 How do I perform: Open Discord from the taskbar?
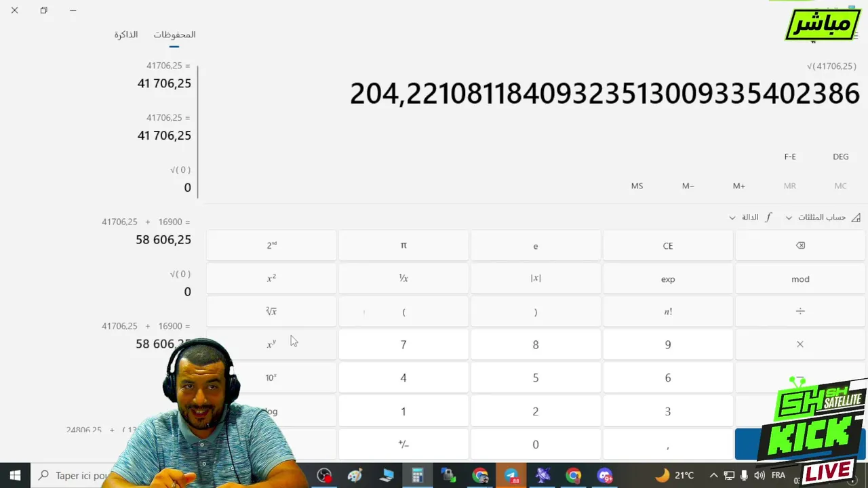pyautogui.click(x=605, y=476)
